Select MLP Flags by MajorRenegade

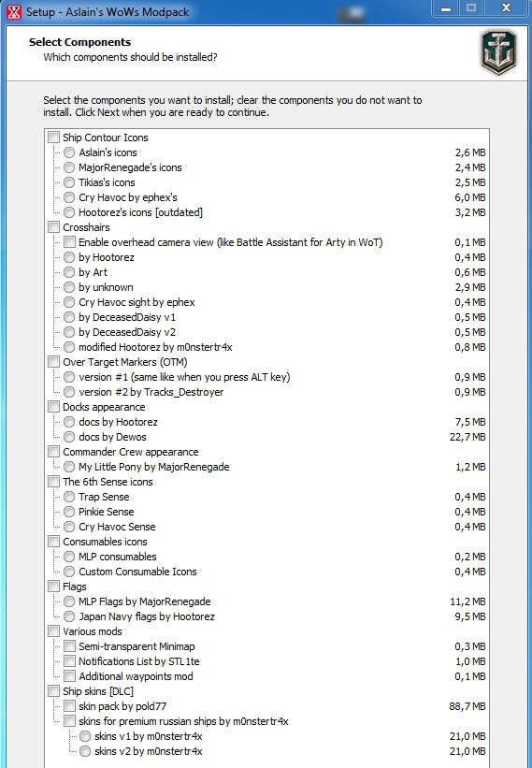tap(69, 601)
